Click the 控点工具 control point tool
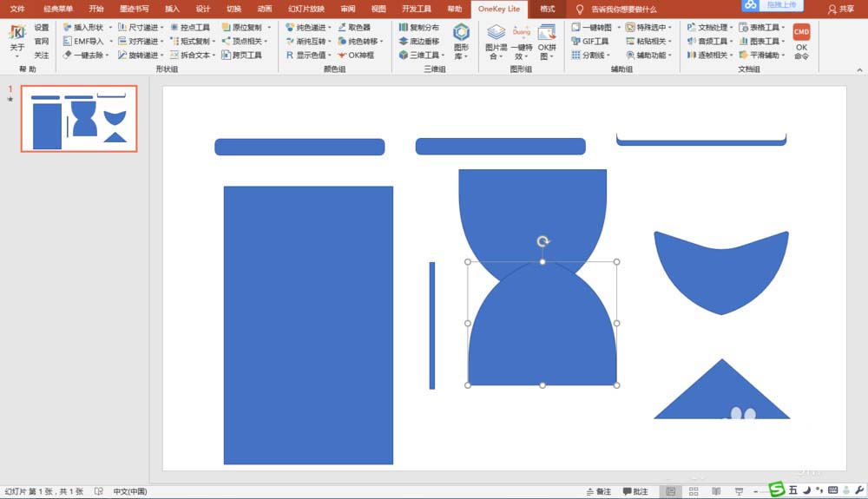 tap(190, 27)
